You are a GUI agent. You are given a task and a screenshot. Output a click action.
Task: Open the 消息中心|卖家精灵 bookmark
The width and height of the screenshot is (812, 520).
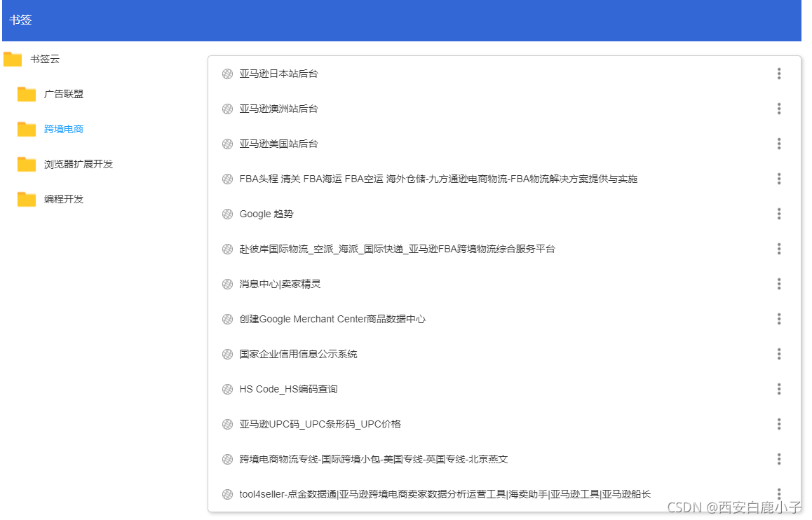click(280, 284)
